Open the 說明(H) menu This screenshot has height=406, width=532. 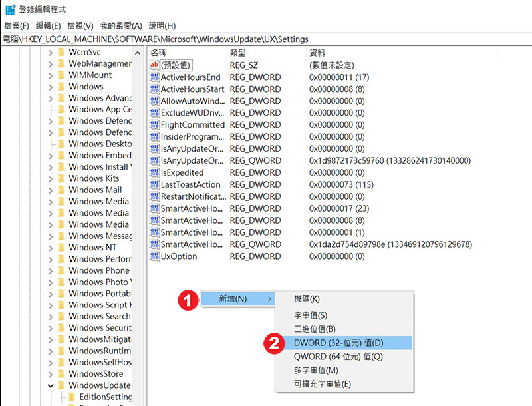(162, 26)
